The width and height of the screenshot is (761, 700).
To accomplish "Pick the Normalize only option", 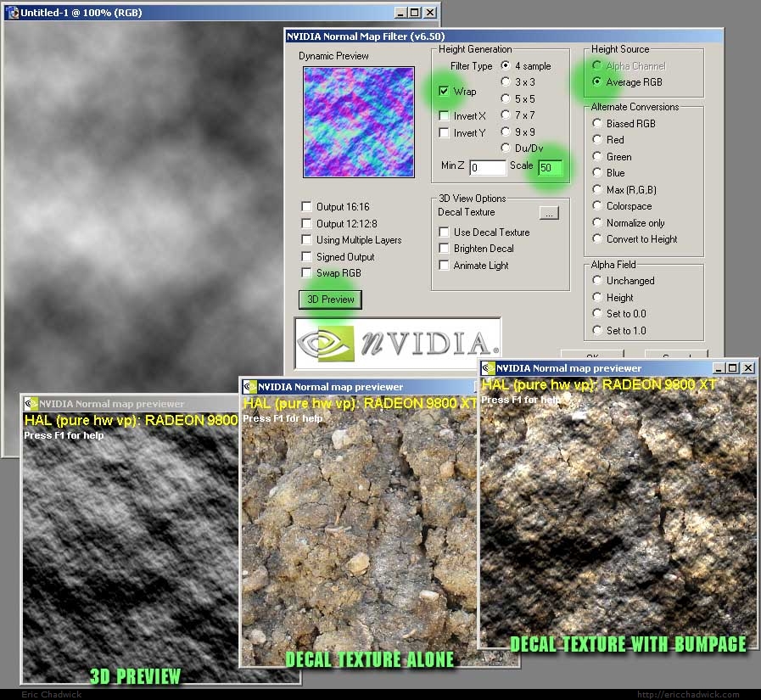I will point(597,222).
